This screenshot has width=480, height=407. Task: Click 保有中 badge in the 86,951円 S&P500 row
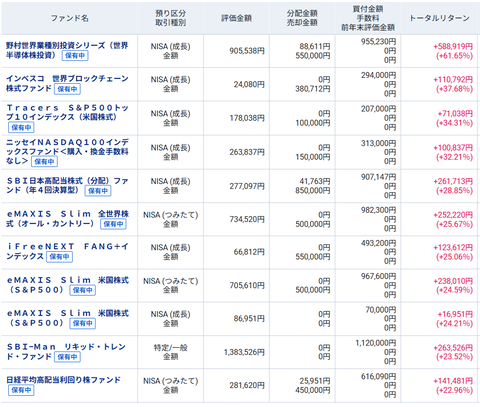(83, 323)
